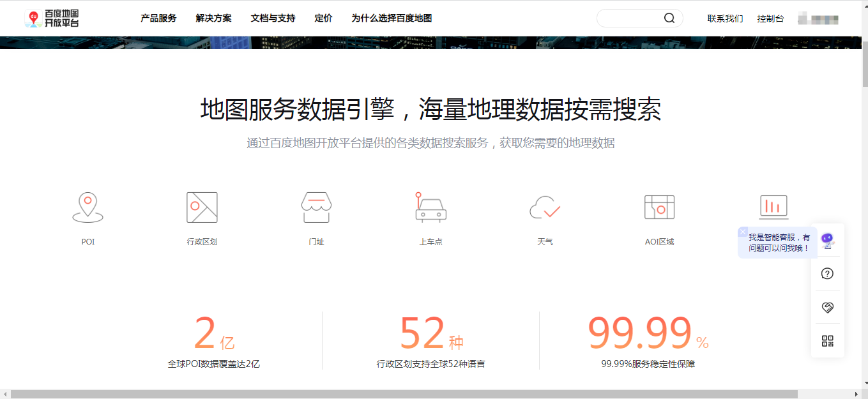Click the 上车点 label text

(x=430, y=242)
